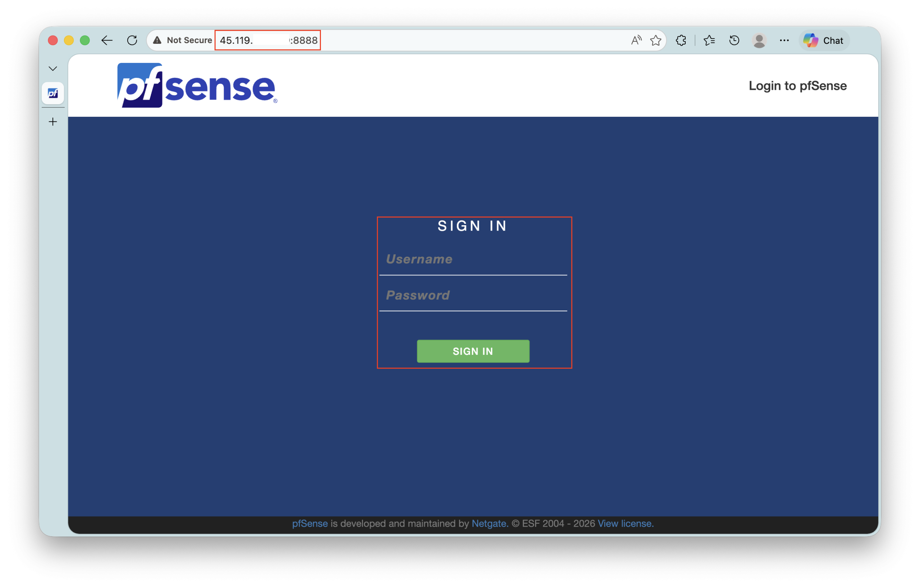The height and width of the screenshot is (588, 920).
Task: Bookmark page with star icon
Action: (x=655, y=41)
